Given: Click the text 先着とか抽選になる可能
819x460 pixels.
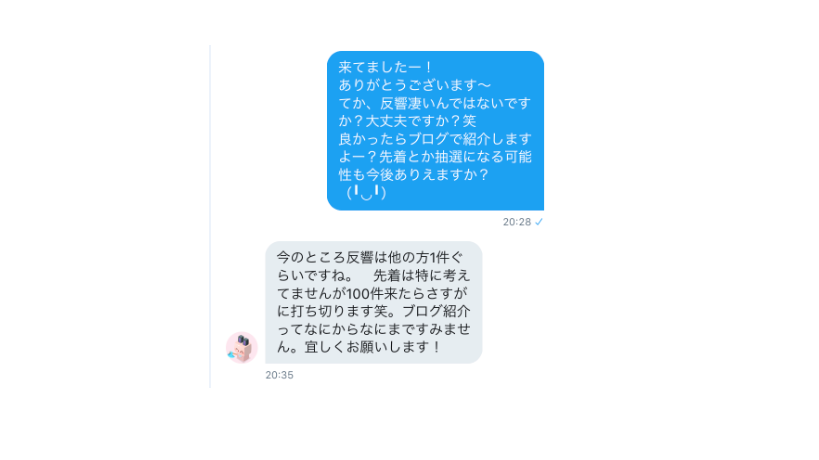Looking at the screenshot, I should click(x=455, y=157).
